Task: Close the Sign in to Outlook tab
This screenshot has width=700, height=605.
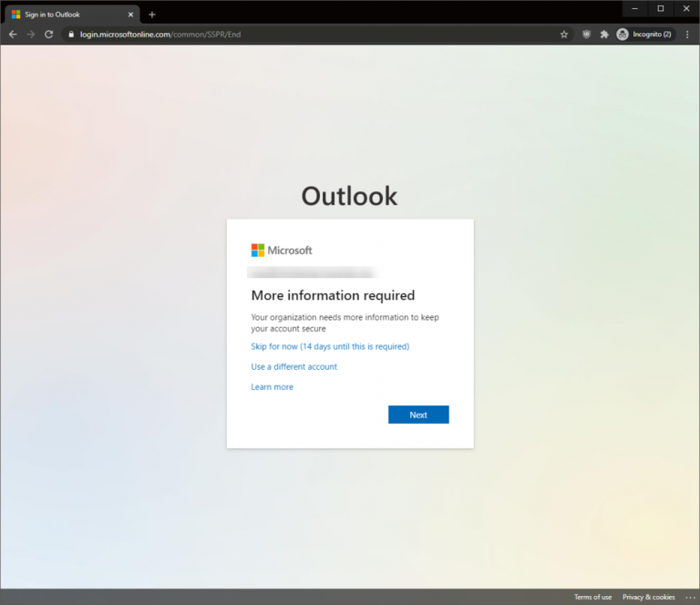Action: coord(130,15)
